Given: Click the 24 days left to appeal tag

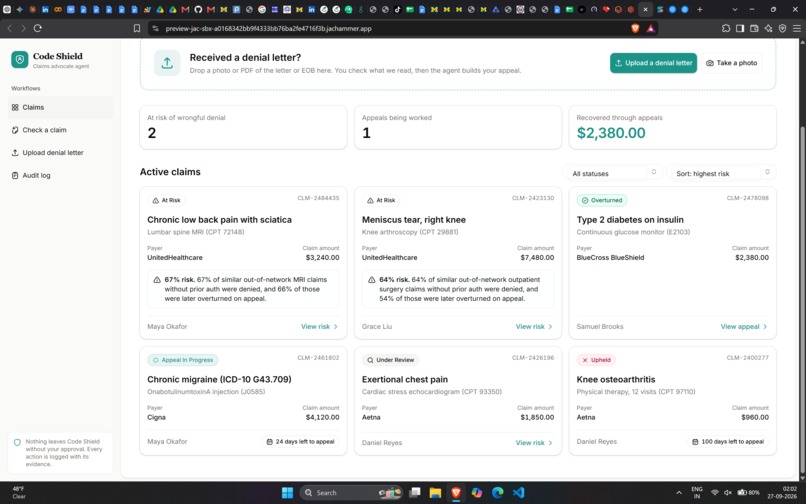Looking at the screenshot, I should click(x=300, y=442).
